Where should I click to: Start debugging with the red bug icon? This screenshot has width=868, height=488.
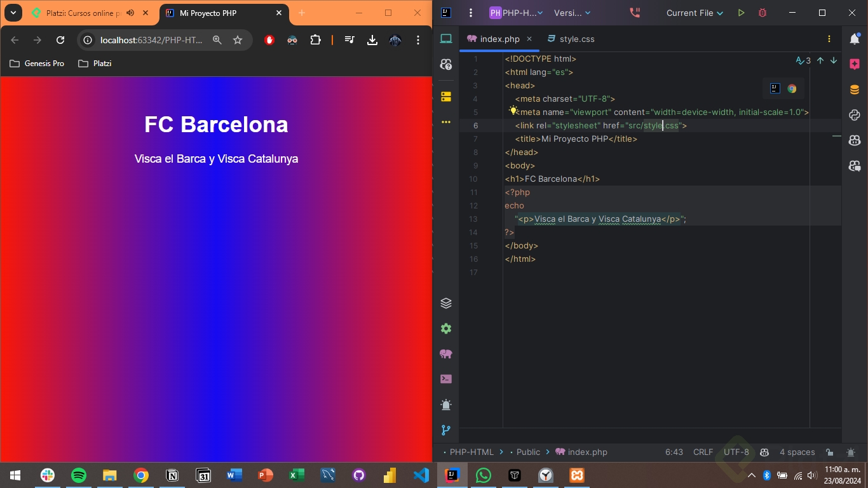click(763, 13)
